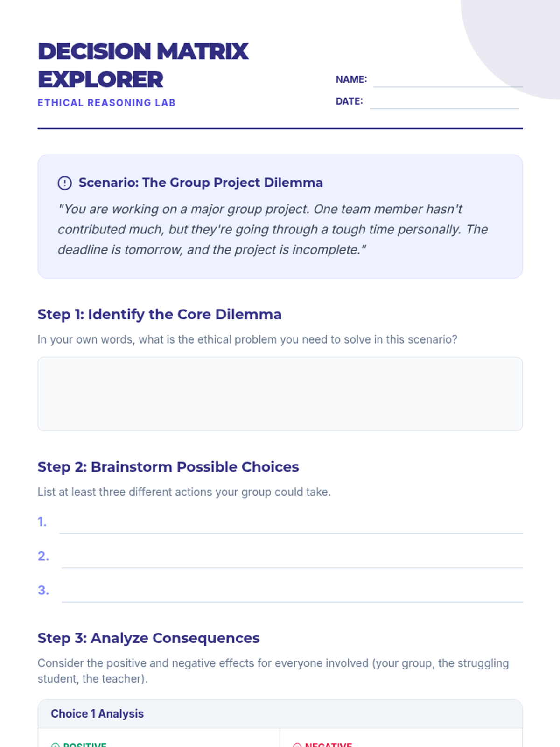Click the Group Project Dilemma scenario heading
Viewport: 560px width, 747px height.
coord(201,183)
